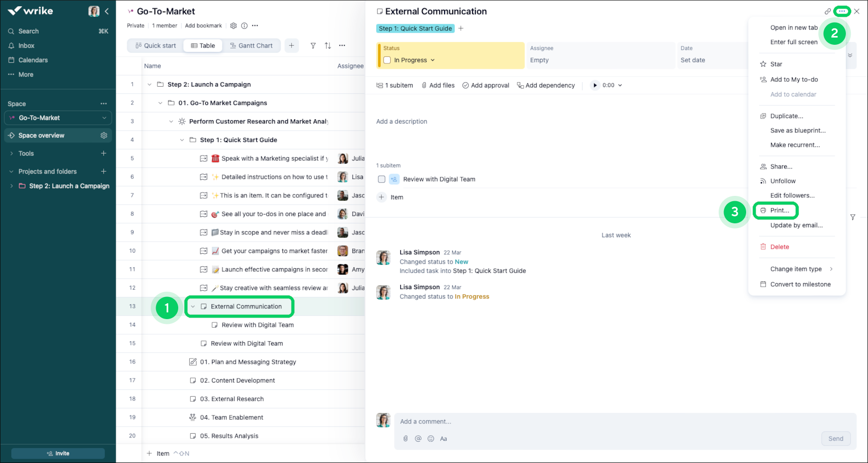Open the table sort icon
The height and width of the screenshot is (463, 868).
[x=328, y=45]
